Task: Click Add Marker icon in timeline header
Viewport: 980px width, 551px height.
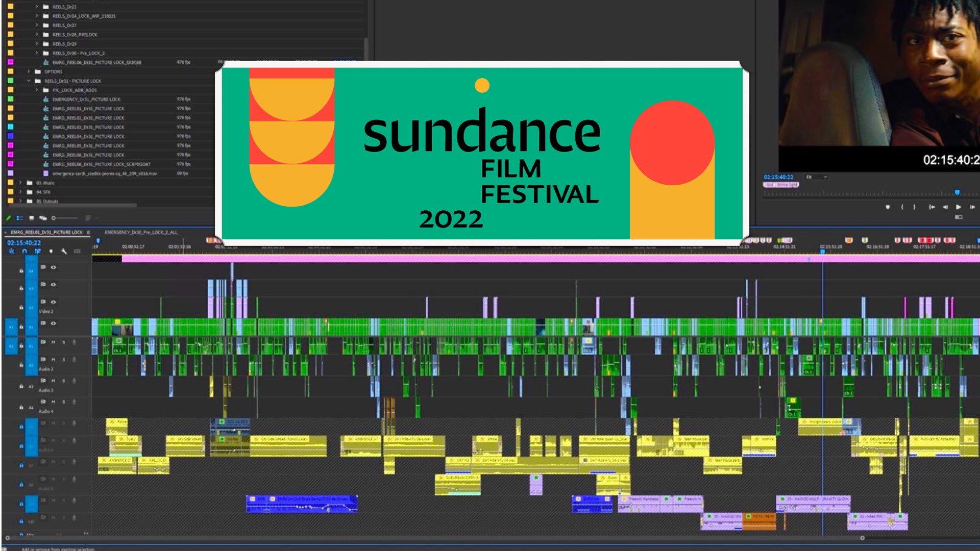Action: click(51, 251)
